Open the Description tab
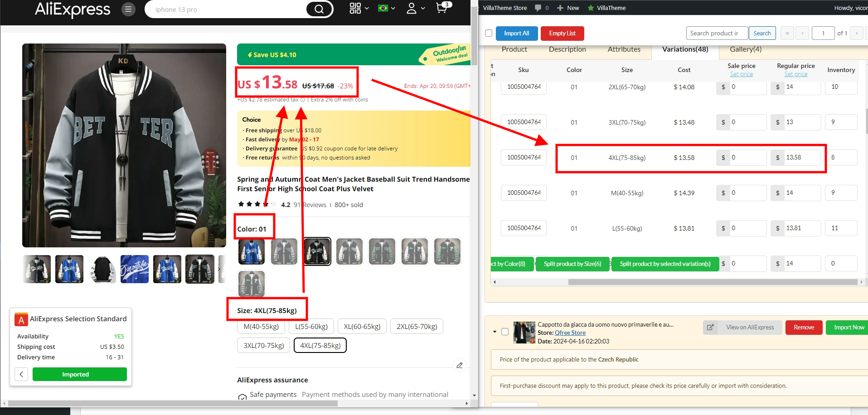Screen dimensions: 868x415 [567, 49]
